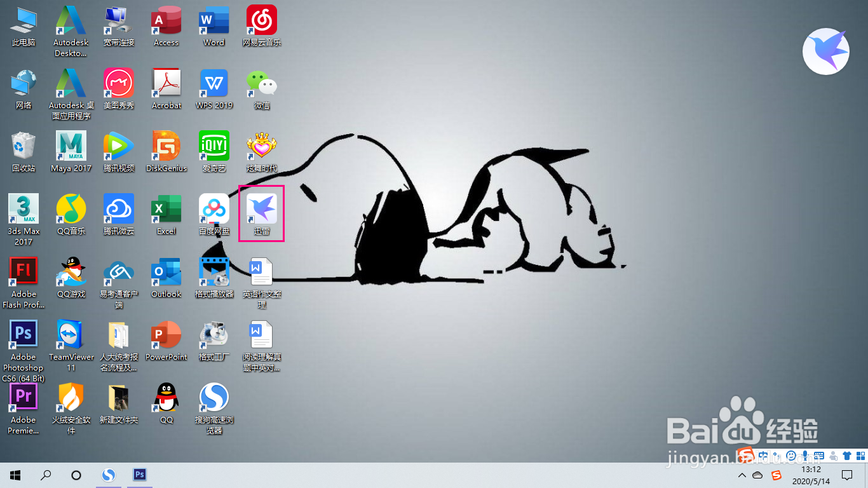The image size is (868, 488).
Task: Click the DiskGenius desktop shortcut
Action: (166, 152)
